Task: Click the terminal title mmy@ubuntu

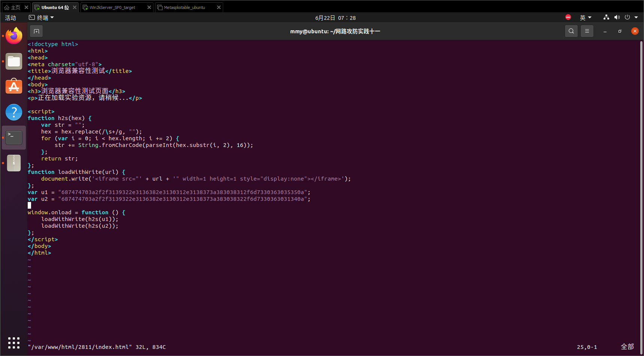Action: 335,31
